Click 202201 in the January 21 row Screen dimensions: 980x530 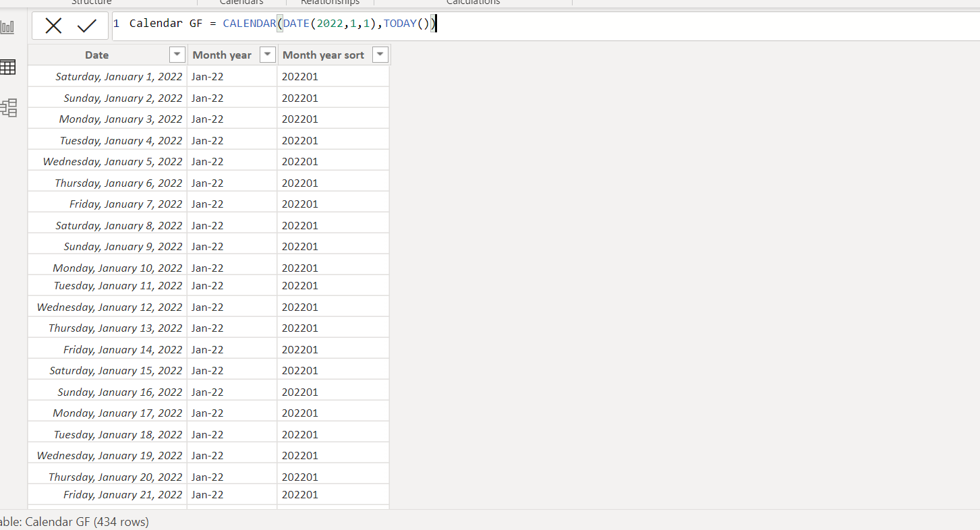point(333,494)
